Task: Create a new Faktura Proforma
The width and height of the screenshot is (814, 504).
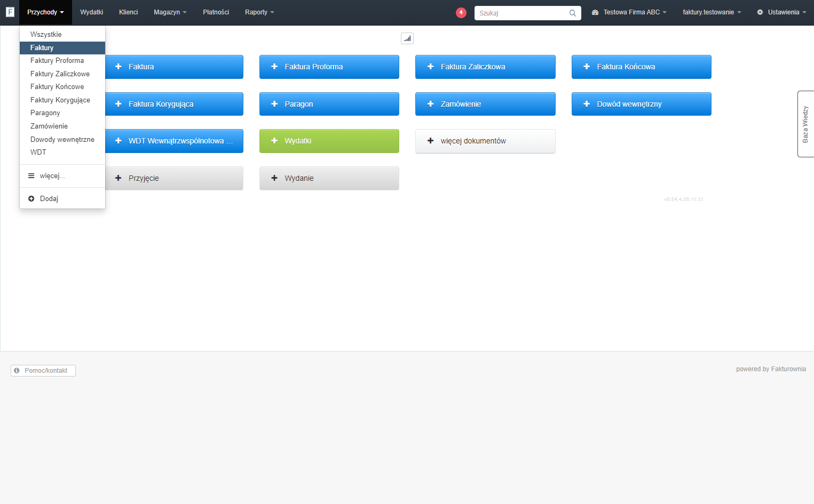Action: [x=329, y=67]
